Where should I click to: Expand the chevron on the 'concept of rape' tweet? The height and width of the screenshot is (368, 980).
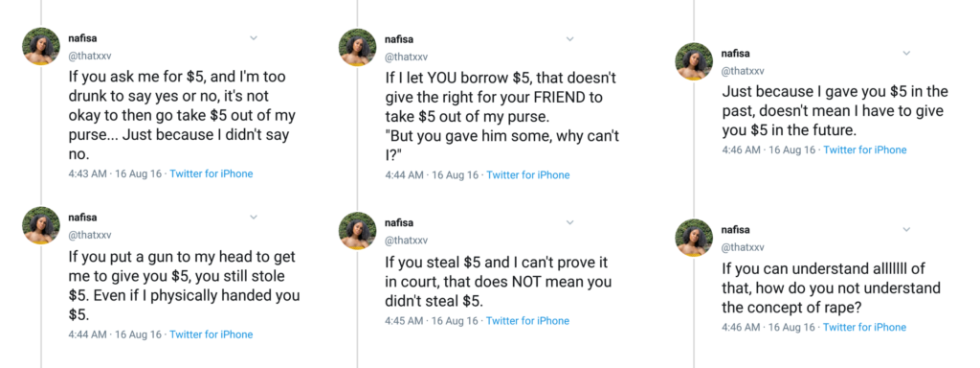click(x=906, y=230)
